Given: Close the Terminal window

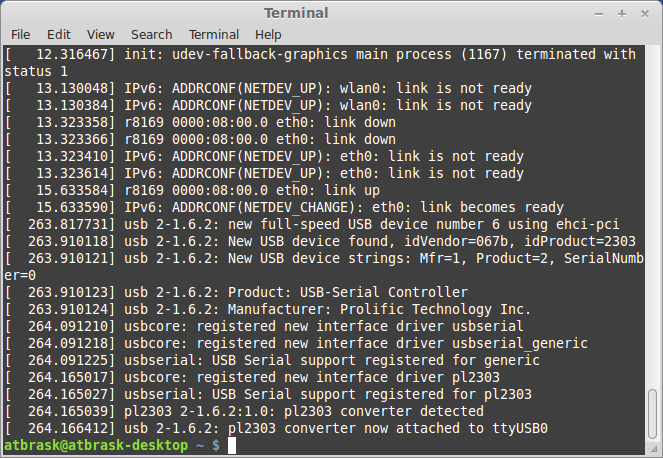Looking at the screenshot, I should (x=645, y=14).
